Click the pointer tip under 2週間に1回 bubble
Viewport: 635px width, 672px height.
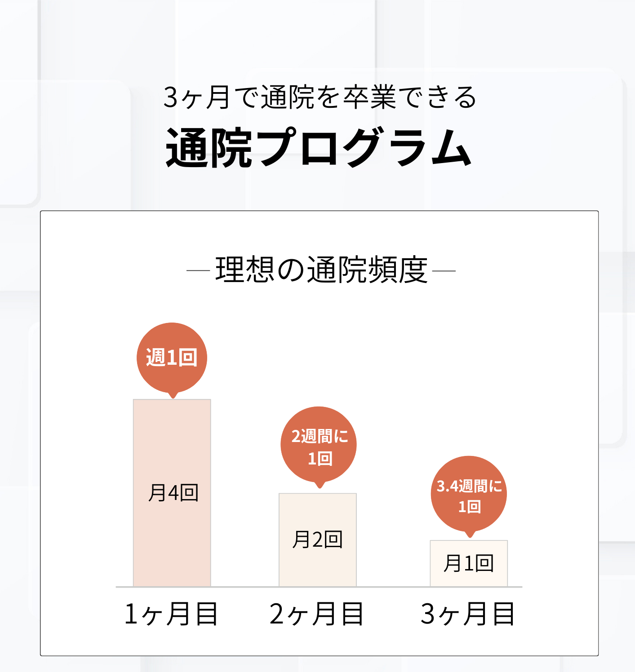[x=320, y=486]
